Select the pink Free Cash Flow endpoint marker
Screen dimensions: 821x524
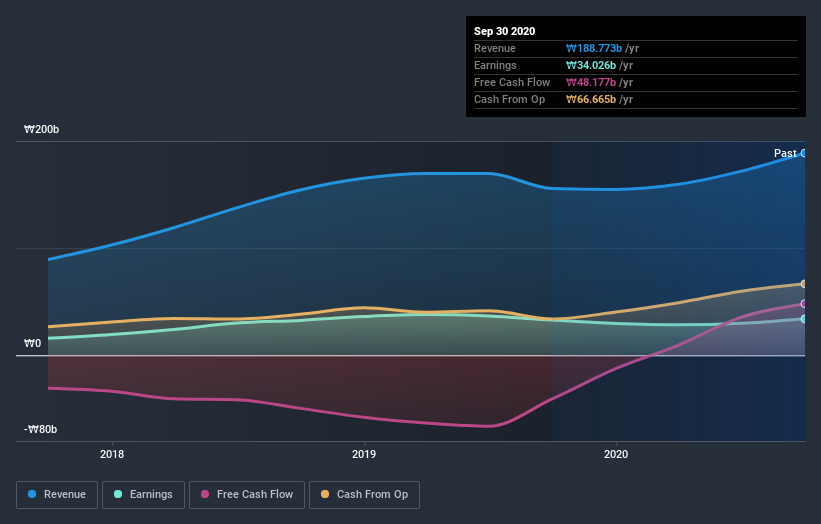tap(804, 304)
